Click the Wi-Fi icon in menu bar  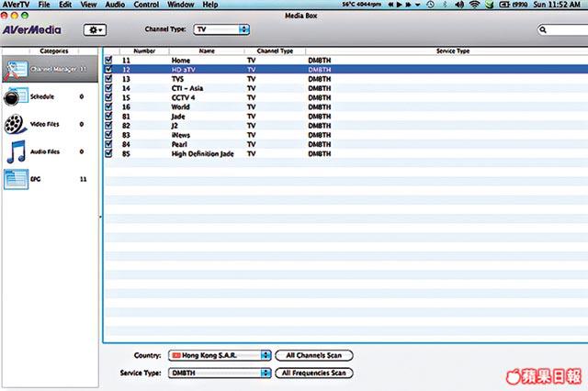pyautogui.click(x=474, y=5)
